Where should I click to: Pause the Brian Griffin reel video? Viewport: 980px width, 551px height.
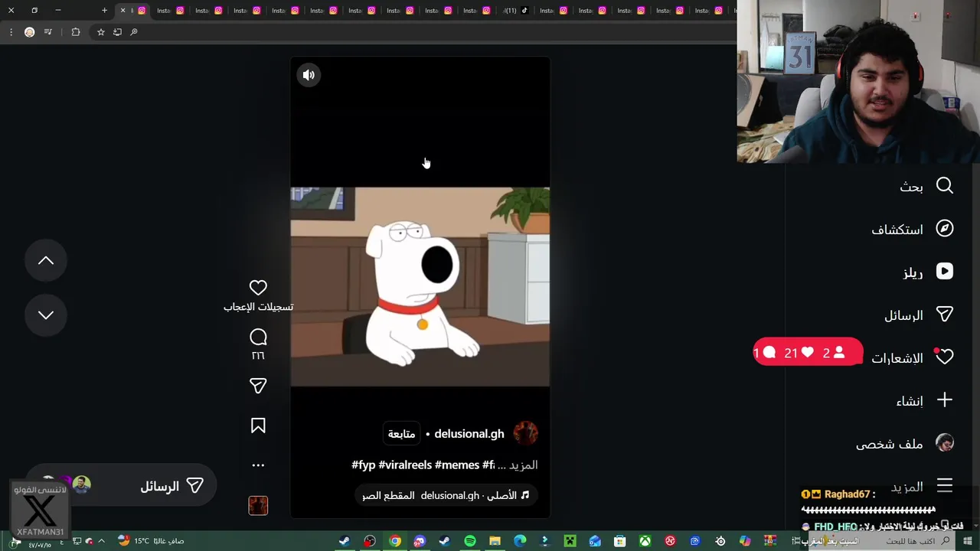click(x=420, y=287)
